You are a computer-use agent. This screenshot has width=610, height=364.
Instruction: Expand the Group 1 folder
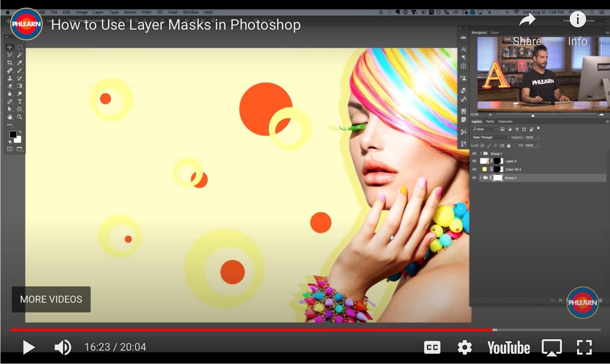coord(480,154)
